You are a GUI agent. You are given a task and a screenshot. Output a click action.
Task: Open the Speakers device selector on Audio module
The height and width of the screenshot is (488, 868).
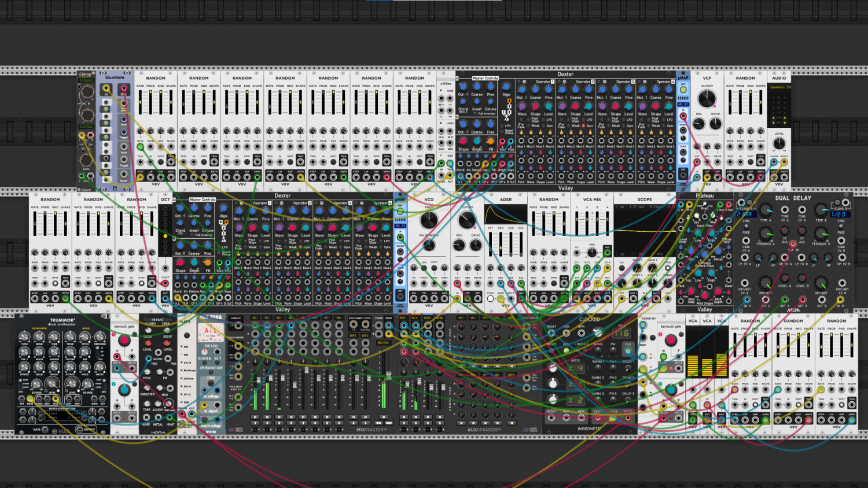click(779, 87)
